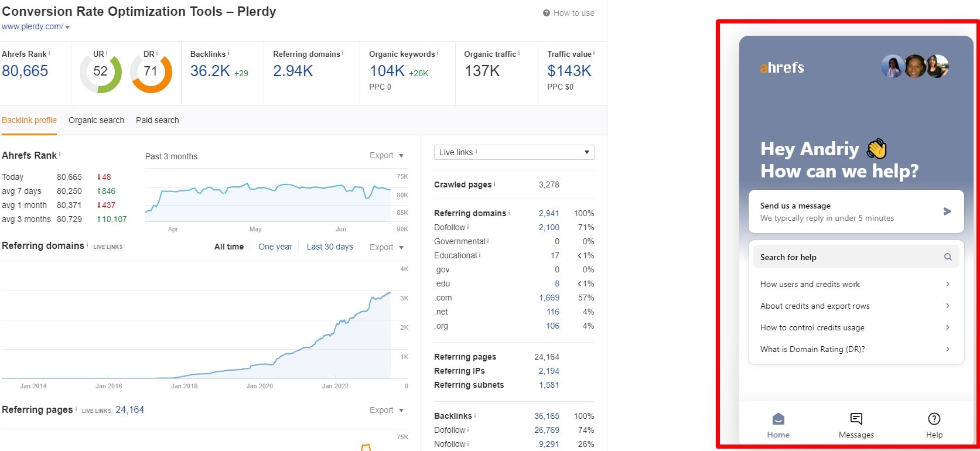Click the DR 71 donut chart
Screen dimensions: 980x451
151,72
